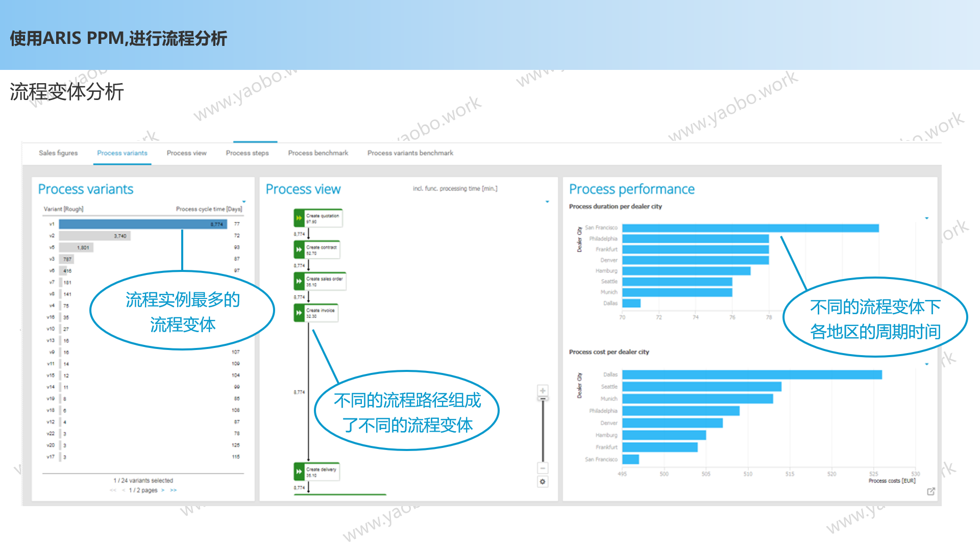Click the variant v19 row label
This screenshot has height=551, width=980.
pos(51,398)
